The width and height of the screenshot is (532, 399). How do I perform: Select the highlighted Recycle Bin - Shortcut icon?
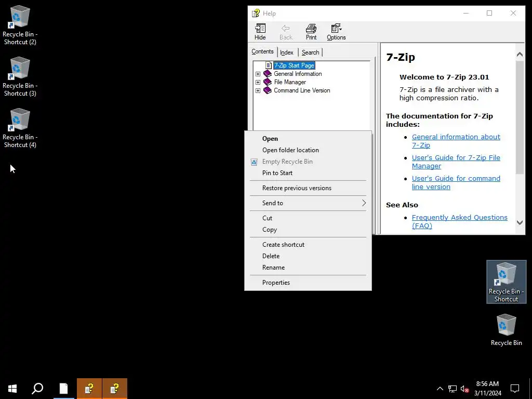point(506,282)
